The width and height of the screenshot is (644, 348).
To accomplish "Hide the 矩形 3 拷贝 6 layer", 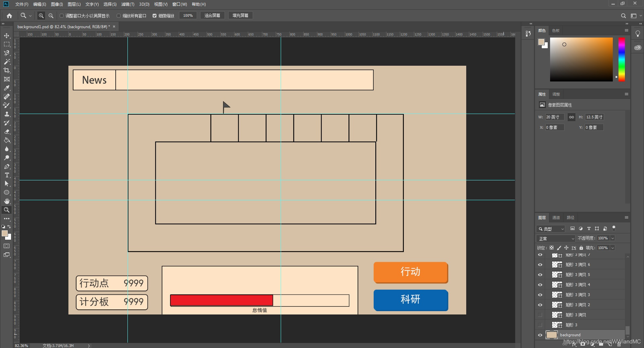I will click(540, 265).
